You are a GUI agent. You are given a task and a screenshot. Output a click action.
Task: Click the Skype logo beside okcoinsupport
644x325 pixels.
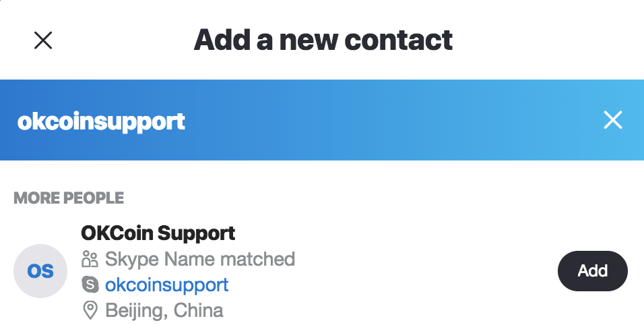[90, 285]
